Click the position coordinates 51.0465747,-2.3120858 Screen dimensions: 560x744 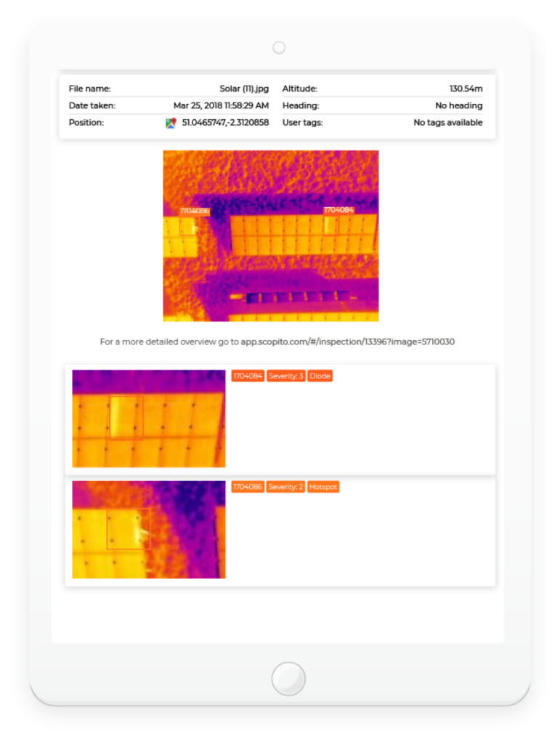pos(225,122)
